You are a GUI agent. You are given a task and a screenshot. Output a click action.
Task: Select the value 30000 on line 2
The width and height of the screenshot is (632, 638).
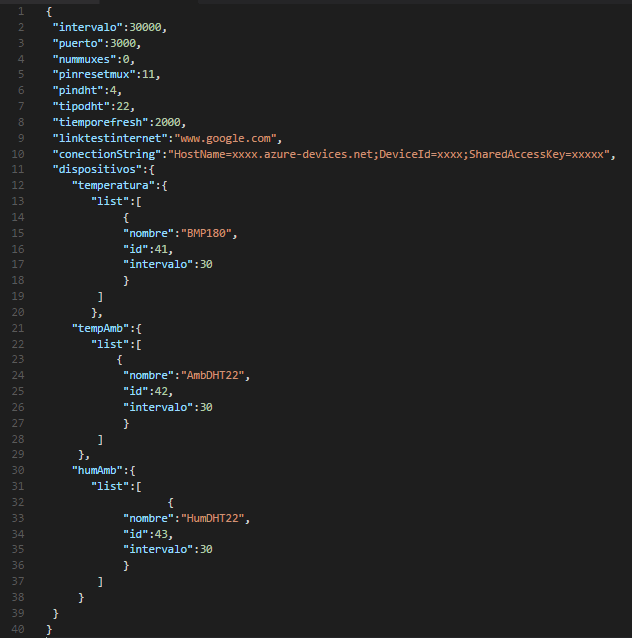145,27
